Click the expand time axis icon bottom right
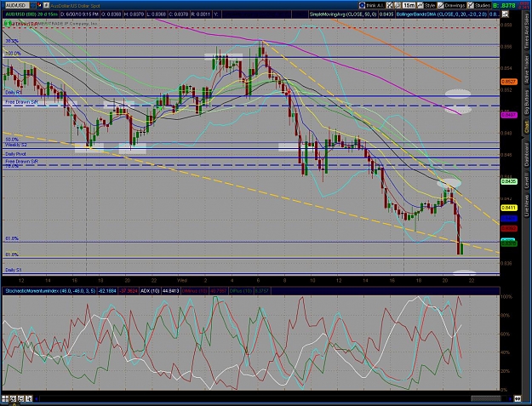 click(518, 399)
